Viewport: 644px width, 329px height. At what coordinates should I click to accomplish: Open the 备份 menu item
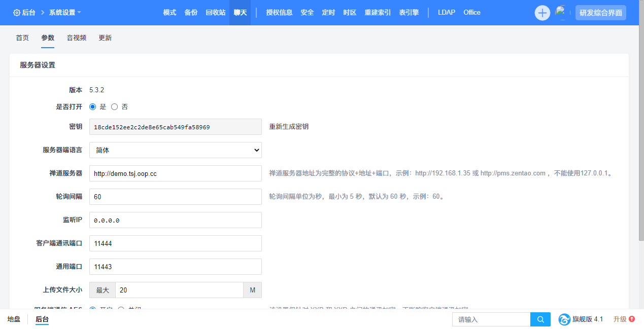point(191,13)
